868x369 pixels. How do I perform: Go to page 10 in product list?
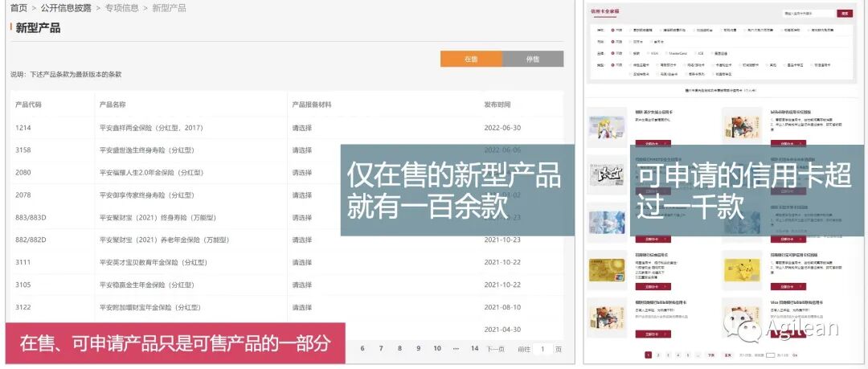tap(437, 349)
